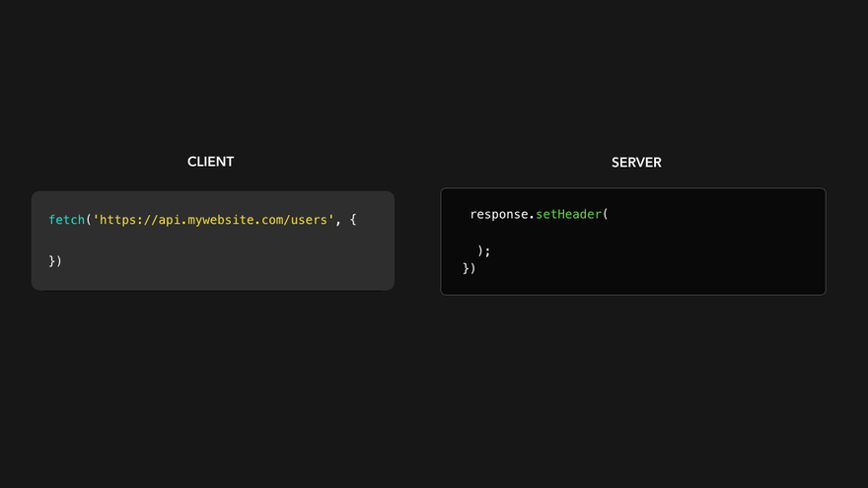Click api.mywebsite.com domain in the URL string
Screen dimensions: 868x488
tap(218, 220)
